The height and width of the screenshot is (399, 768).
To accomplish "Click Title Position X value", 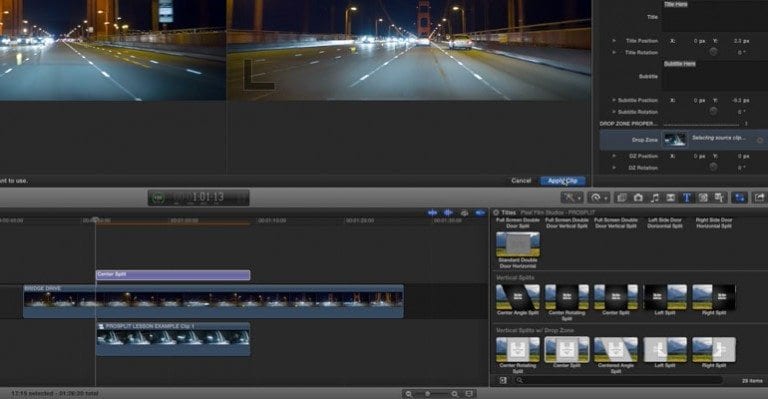I will click(x=699, y=41).
